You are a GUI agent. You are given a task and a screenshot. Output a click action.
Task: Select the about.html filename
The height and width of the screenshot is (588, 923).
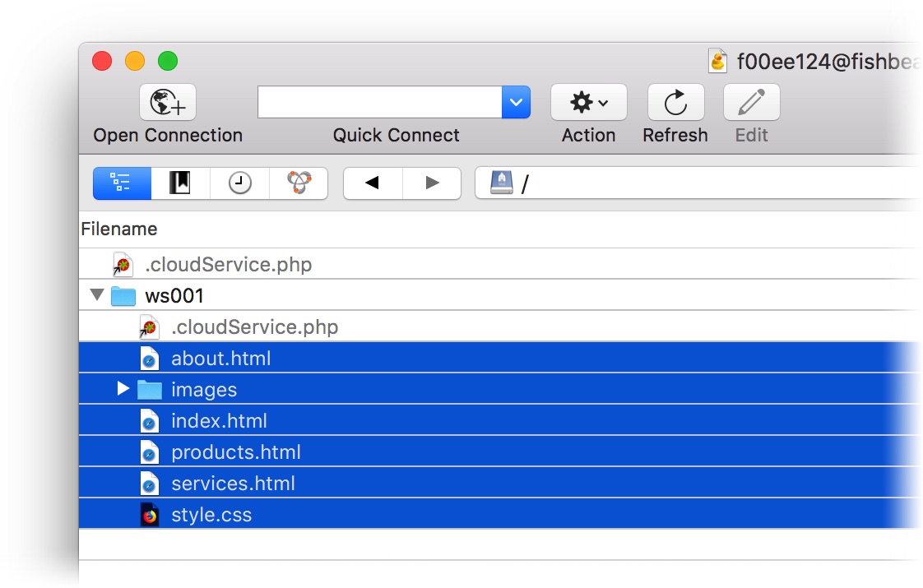[220, 359]
